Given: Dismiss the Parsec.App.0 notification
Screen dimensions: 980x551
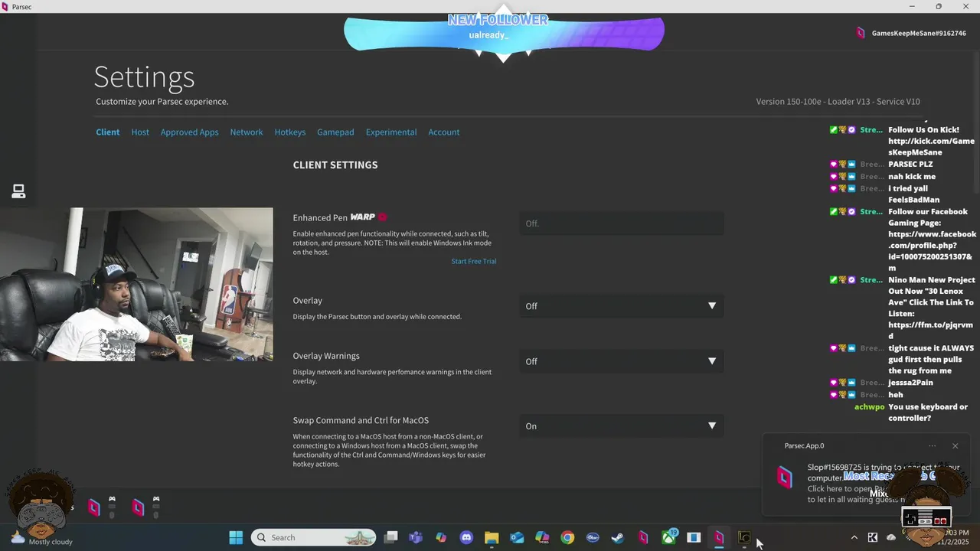Looking at the screenshot, I should click(955, 445).
